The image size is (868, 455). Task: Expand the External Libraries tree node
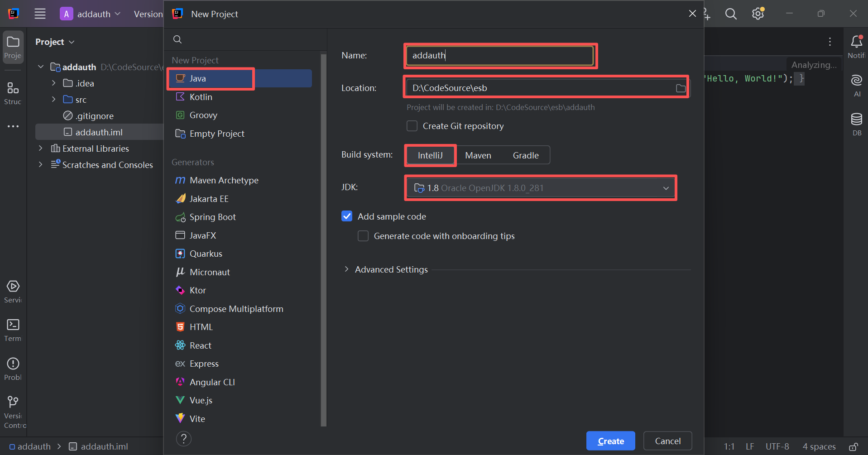click(41, 148)
